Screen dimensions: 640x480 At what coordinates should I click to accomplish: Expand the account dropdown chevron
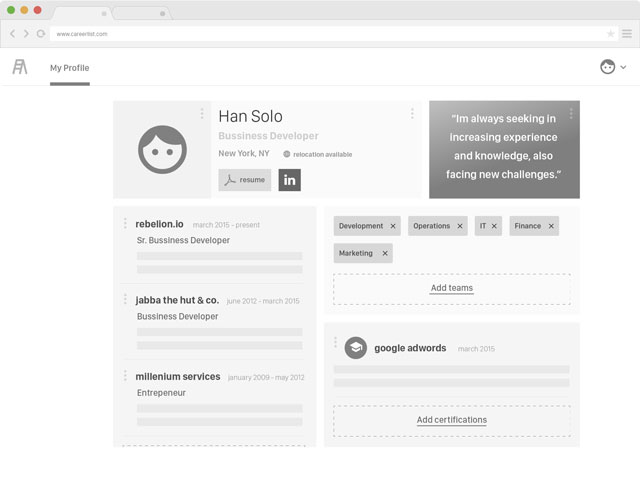tap(623, 67)
